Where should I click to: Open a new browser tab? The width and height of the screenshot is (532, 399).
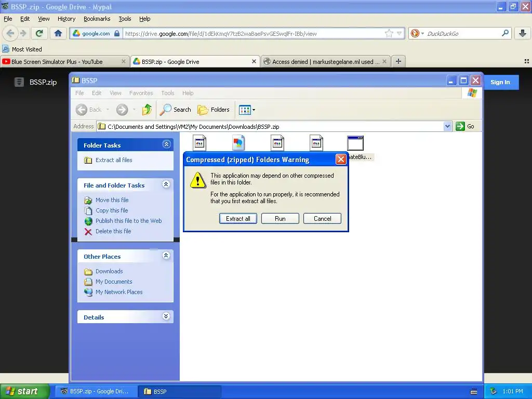(398, 61)
